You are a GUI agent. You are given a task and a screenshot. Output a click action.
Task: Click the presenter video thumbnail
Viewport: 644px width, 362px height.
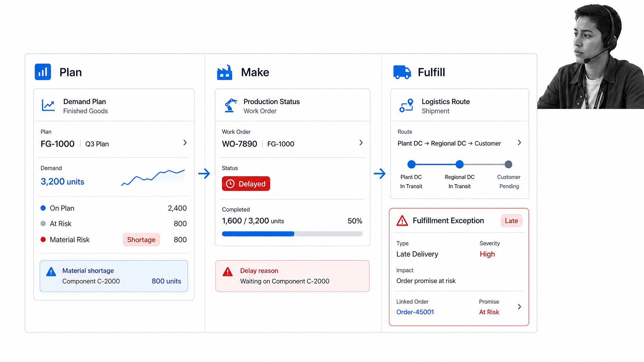591,56
